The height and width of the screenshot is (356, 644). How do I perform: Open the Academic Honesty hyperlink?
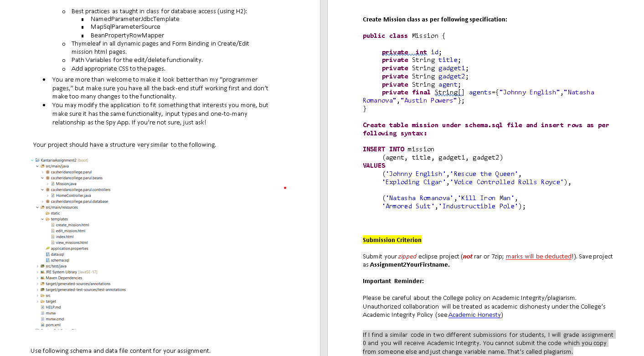[x=474, y=315]
